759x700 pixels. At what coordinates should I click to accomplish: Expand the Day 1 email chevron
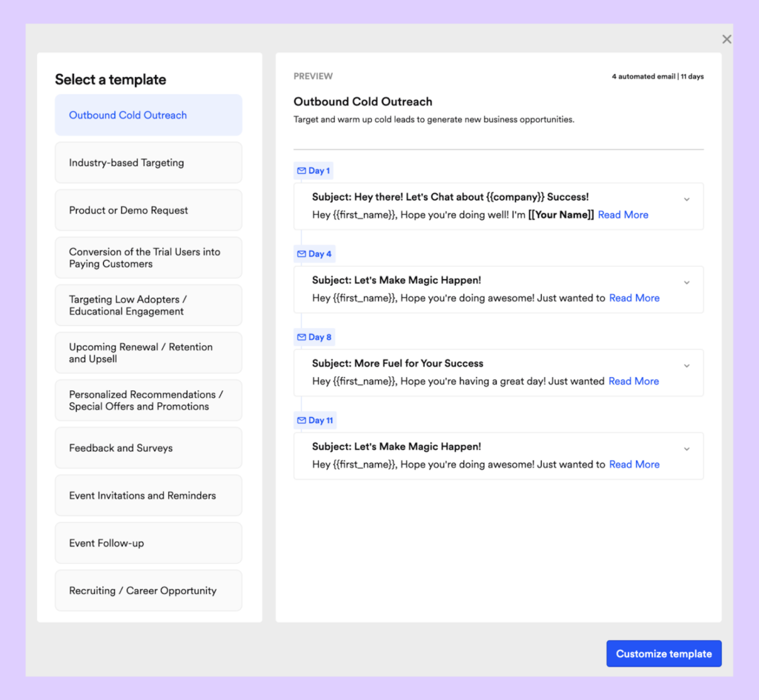pos(686,199)
